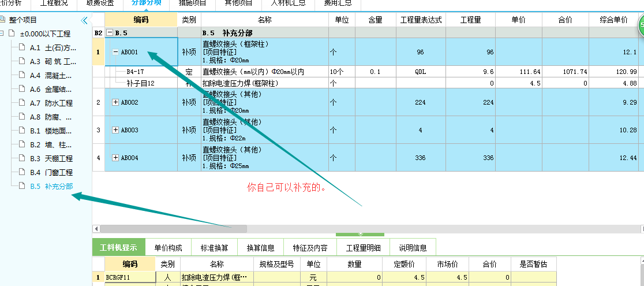Click the 综合单价 column header
This screenshot has height=286, width=644.
point(613,20)
